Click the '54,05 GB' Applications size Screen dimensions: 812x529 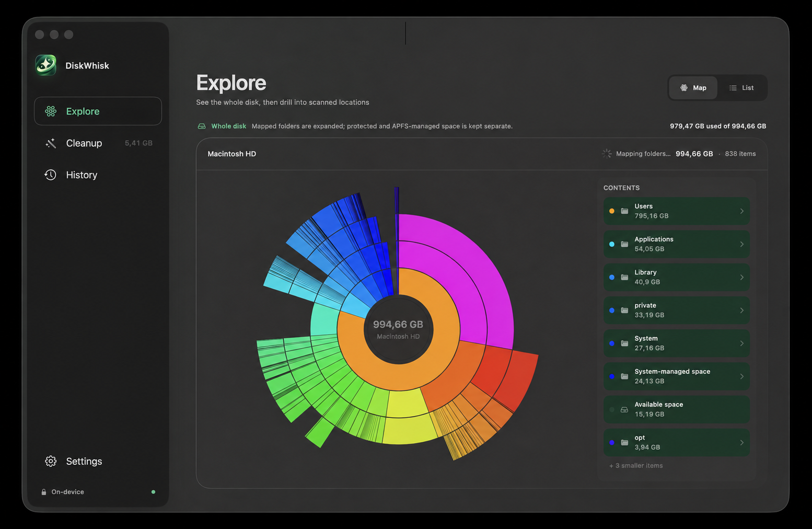pos(649,249)
